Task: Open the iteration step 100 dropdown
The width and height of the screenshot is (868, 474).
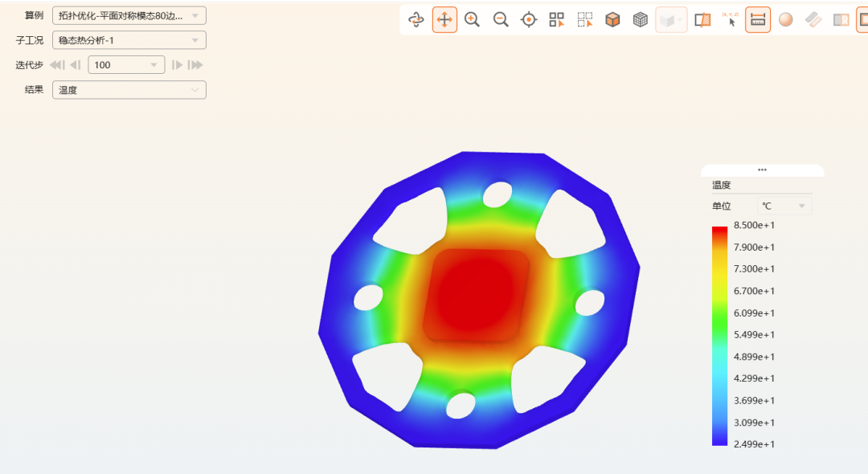Action: tap(126, 65)
